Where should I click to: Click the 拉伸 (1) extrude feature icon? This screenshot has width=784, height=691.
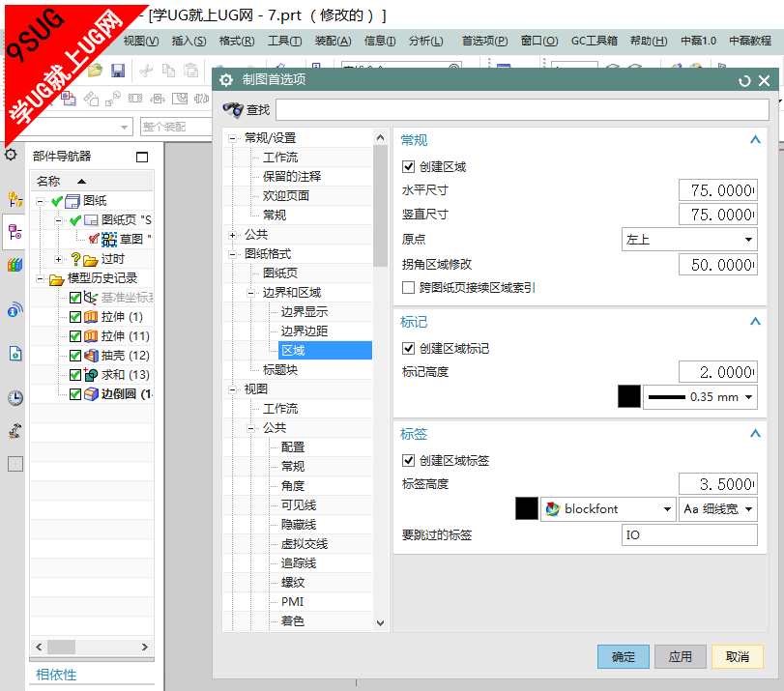pos(91,317)
